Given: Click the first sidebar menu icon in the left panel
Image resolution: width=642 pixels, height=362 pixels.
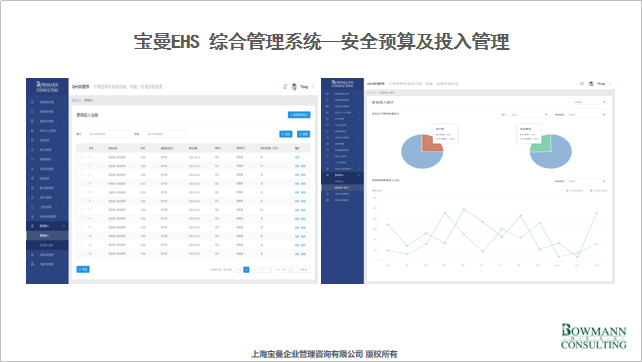Looking at the screenshot, I should [x=32, y=102].
